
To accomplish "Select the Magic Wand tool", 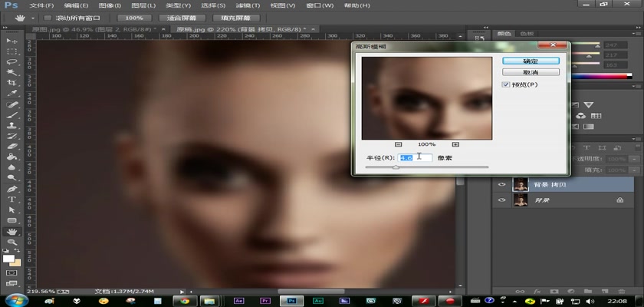I will pyautogui.click(x=11, y=72).
